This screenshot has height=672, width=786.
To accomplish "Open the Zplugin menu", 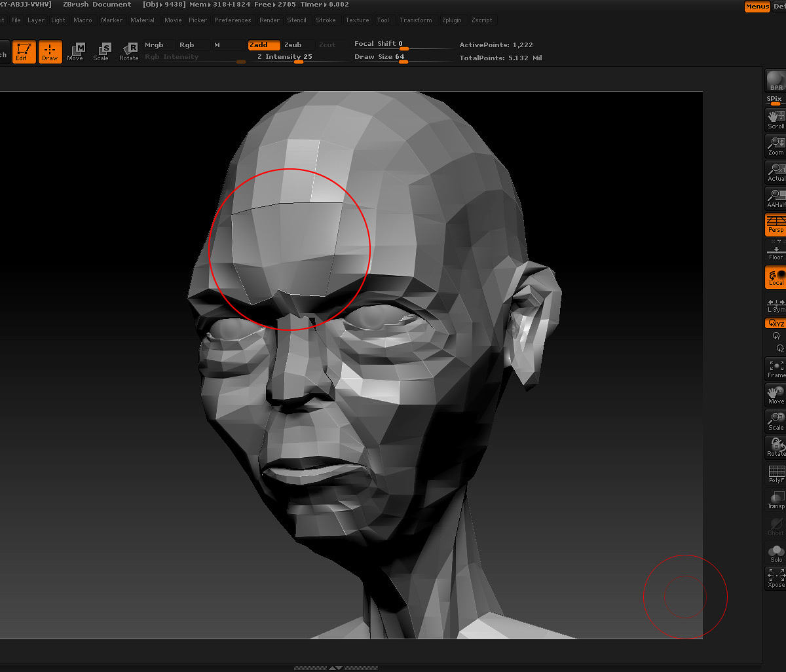I will pos(451,20).
